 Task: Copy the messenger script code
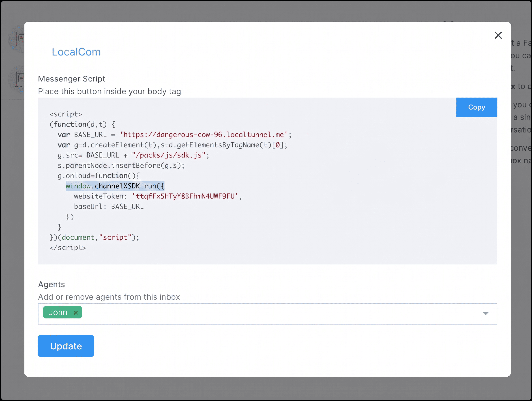click(x=476, y=107)
